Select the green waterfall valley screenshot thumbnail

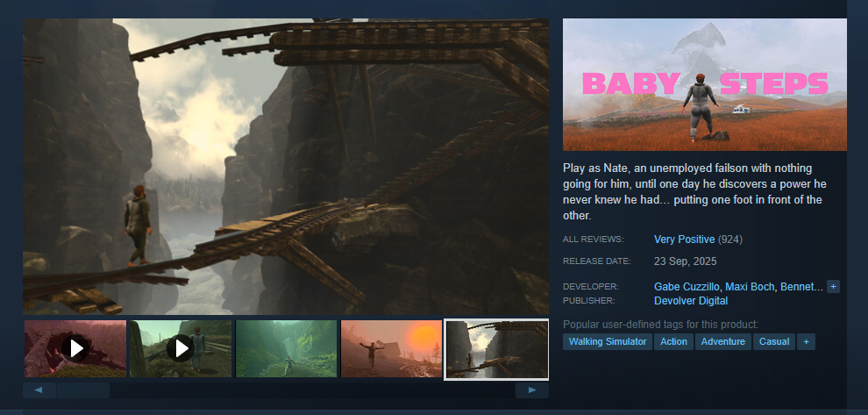coord(286,348)
